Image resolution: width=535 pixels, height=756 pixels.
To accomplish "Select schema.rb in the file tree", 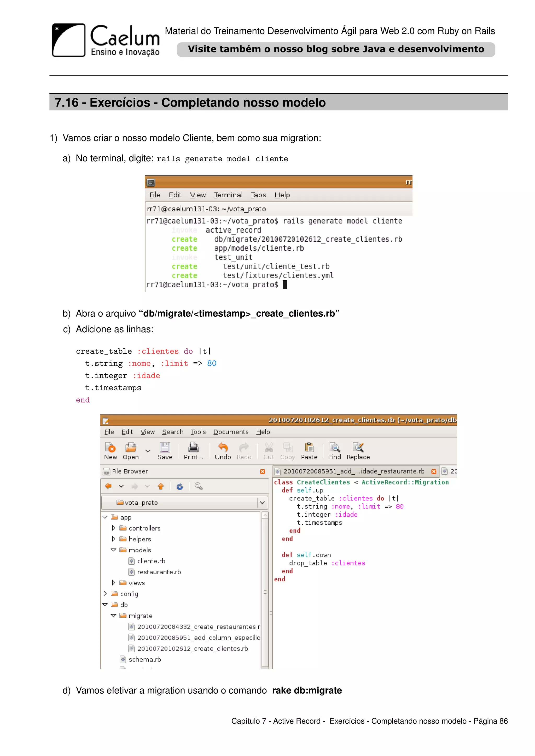I will [x=145, y=659].
